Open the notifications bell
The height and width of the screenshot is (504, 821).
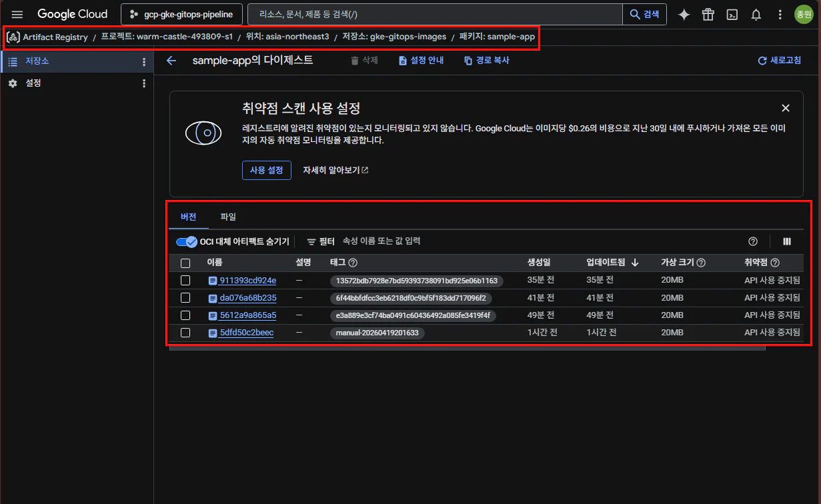pyautogui.click(x=756, y=15)
